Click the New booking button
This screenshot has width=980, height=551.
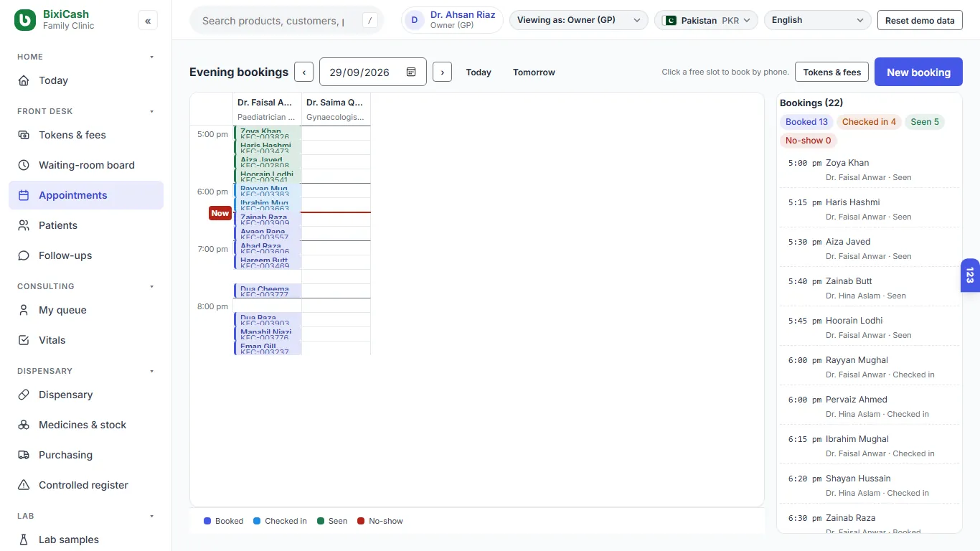click(918, 72)
